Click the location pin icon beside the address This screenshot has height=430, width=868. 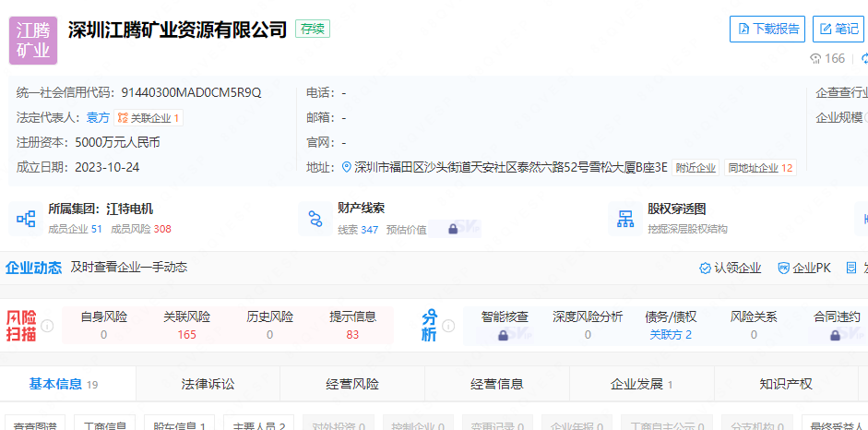pos(347,167)
